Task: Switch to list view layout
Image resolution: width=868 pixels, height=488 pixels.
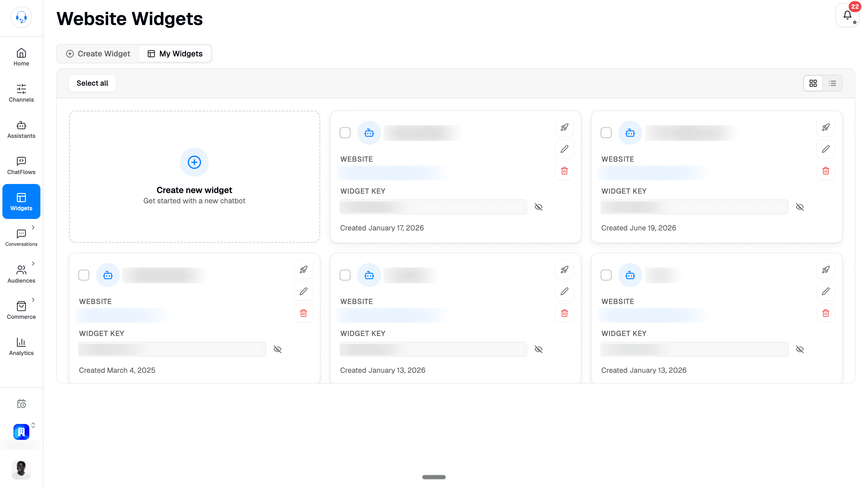Action: click(x=832, y=83)
